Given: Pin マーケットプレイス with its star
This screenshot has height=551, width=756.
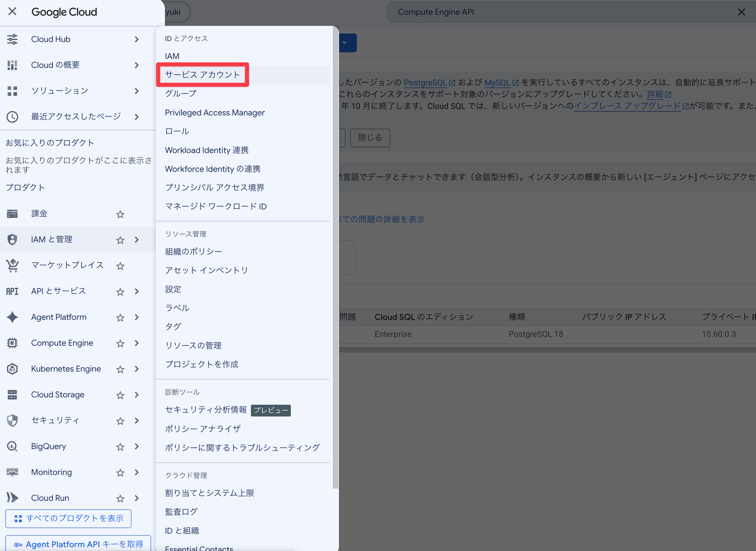Looking at the screenshot, I should (120, 266).
